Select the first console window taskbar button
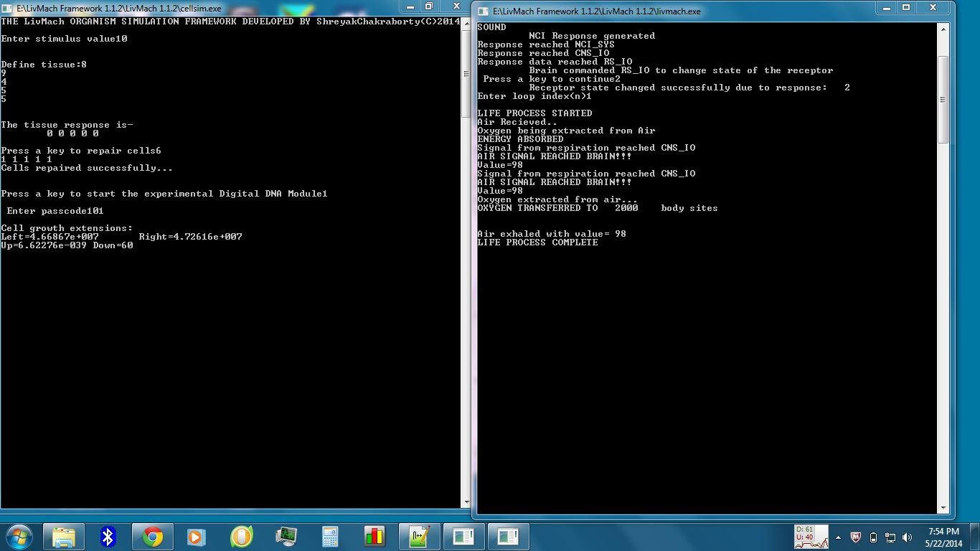Image resolution: width=980 pixels, height=551 pixels. click(463, 537)
